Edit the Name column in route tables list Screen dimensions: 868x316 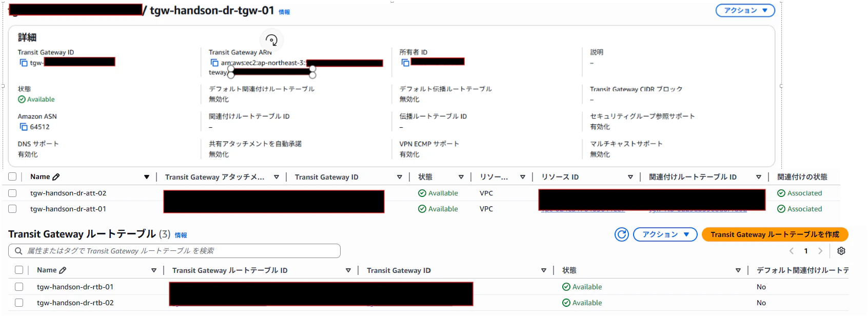click(63, 270)
